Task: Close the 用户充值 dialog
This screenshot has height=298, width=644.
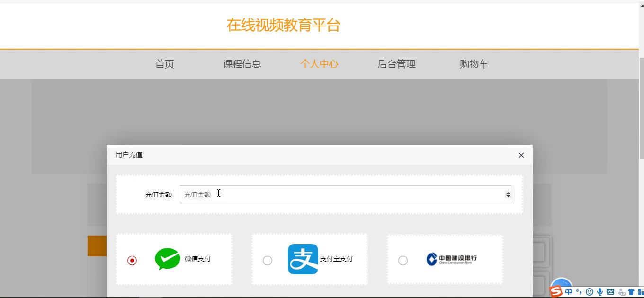Action: pos(521,155)
